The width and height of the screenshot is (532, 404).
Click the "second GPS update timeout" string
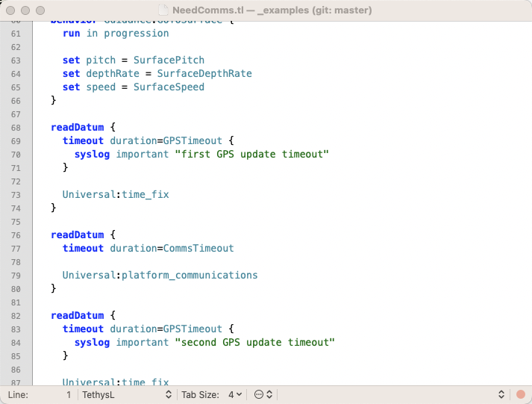tap(254, 342)
